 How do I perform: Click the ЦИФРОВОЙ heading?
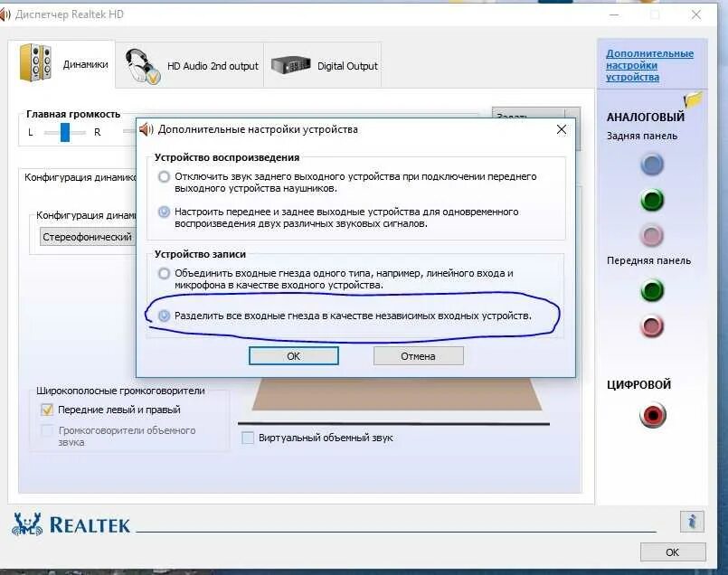[x=638, y=385]
